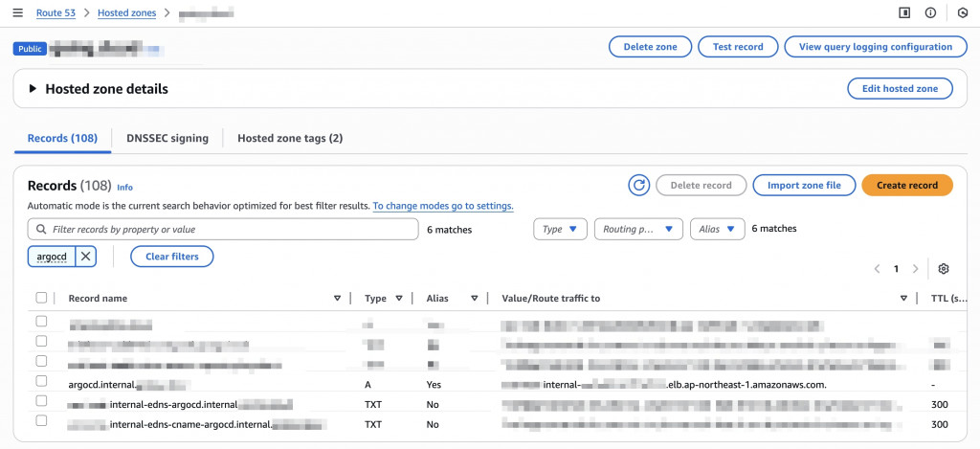This screenshot has height=449, width=980.
Task: Sort by Record name column arrow
Action: (x=337, y=299)
